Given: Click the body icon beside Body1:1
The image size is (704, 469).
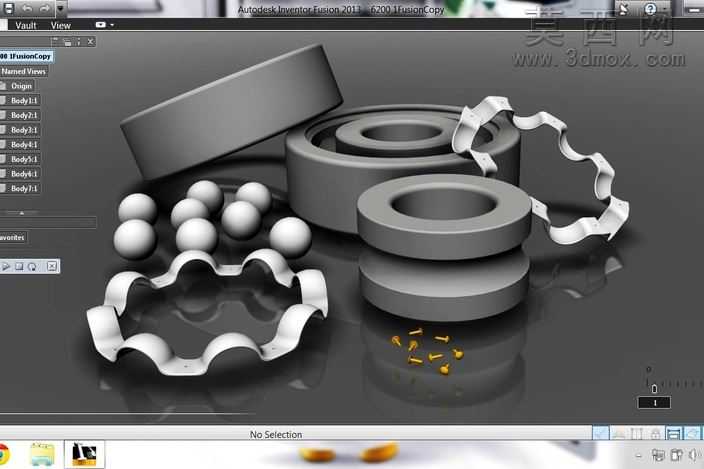Looking at the screenshot, I should [x=3, y=101].
